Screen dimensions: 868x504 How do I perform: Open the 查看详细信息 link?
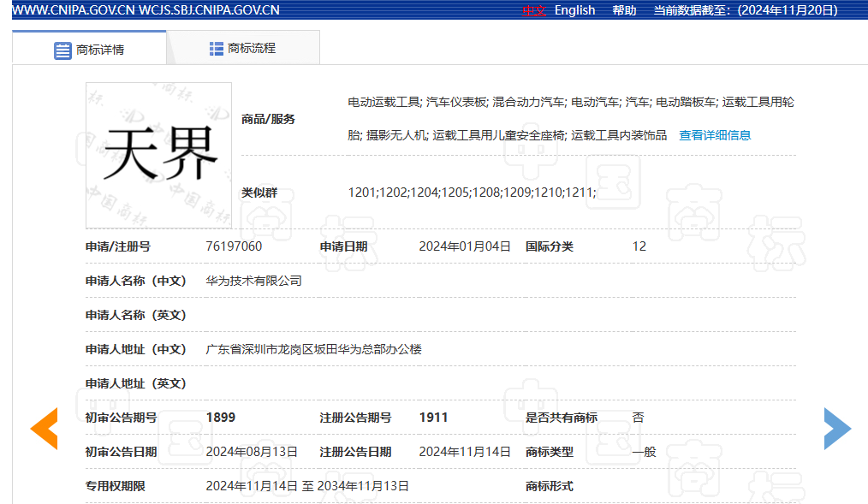pos(715,135)
